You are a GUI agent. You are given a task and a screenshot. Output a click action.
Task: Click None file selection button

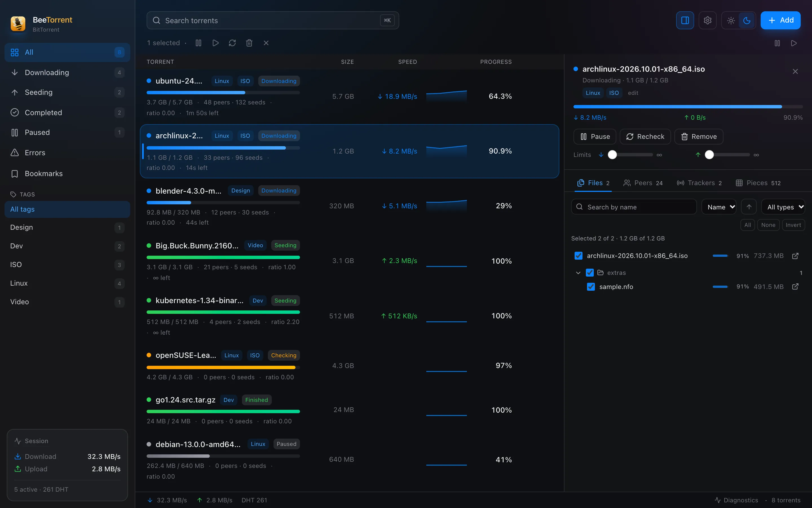[x=768, y=225]
